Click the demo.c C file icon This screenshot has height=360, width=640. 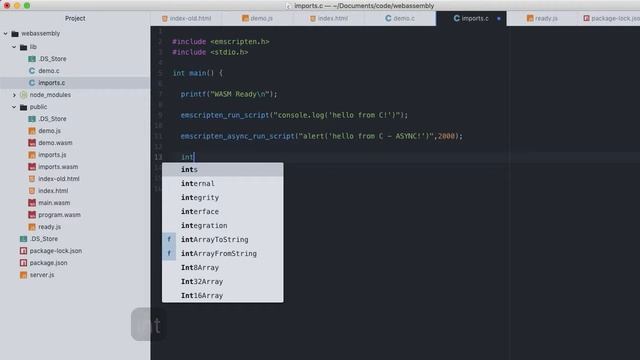[32, 71]
